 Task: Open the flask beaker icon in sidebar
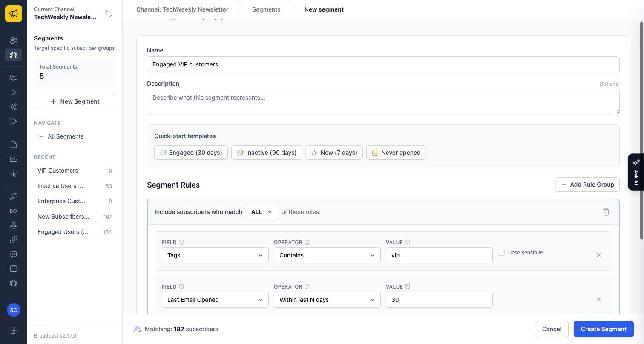tap(14, 225)
